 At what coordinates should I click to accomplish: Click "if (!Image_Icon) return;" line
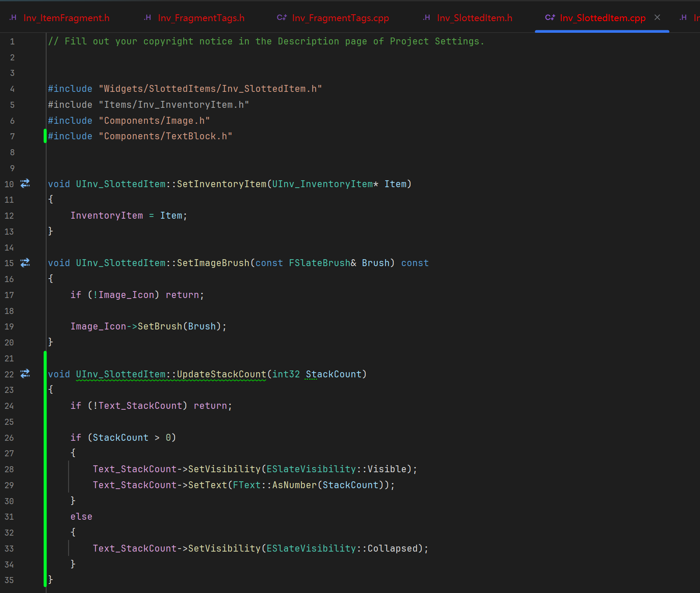pos(137,295)
